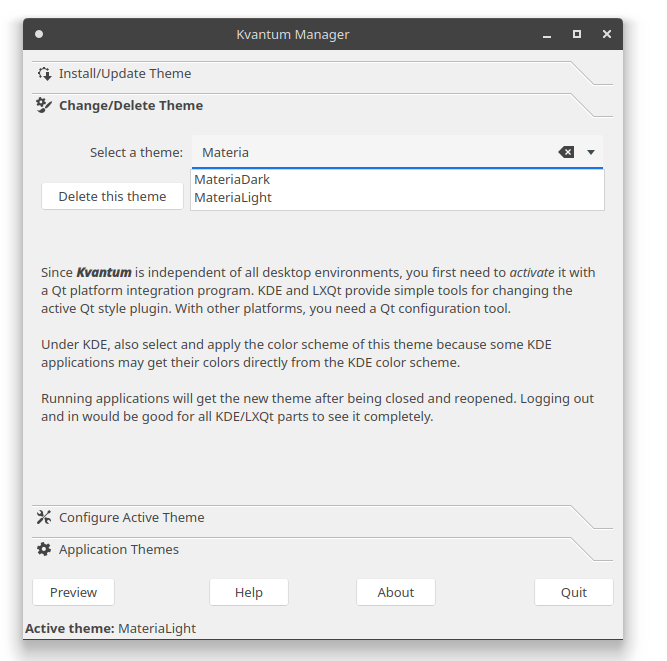Open the Help dialog
The height and width of the screenshot is (661, 667).
tap(249, 592)
